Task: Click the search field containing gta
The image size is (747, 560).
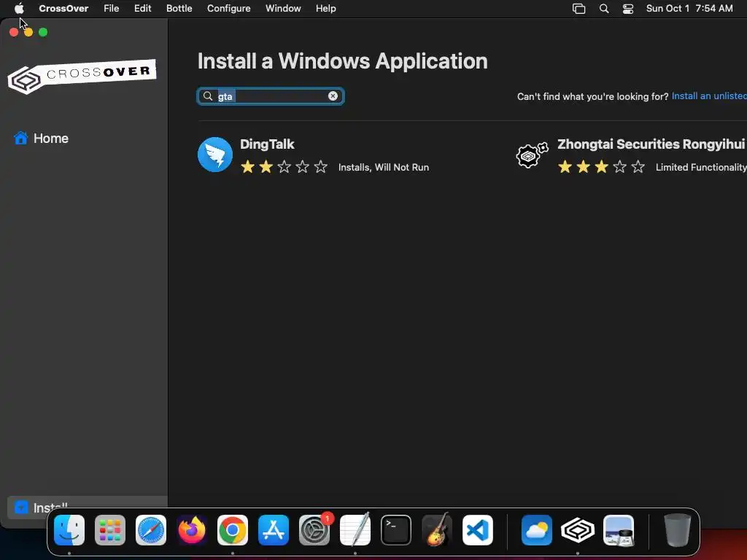Action: [271, 96]
